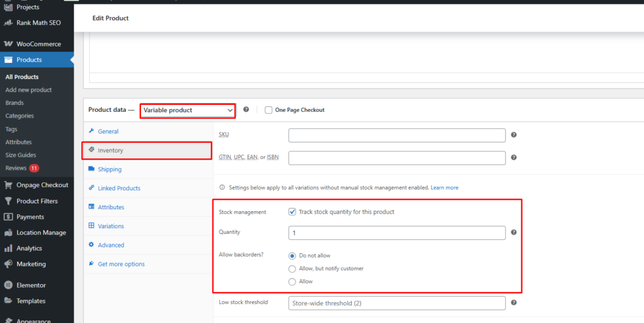Click the Elementor icon in sidebar
The width and height of the screenshot is (644, 323).
pyautogui.click(x=8, y=285)
